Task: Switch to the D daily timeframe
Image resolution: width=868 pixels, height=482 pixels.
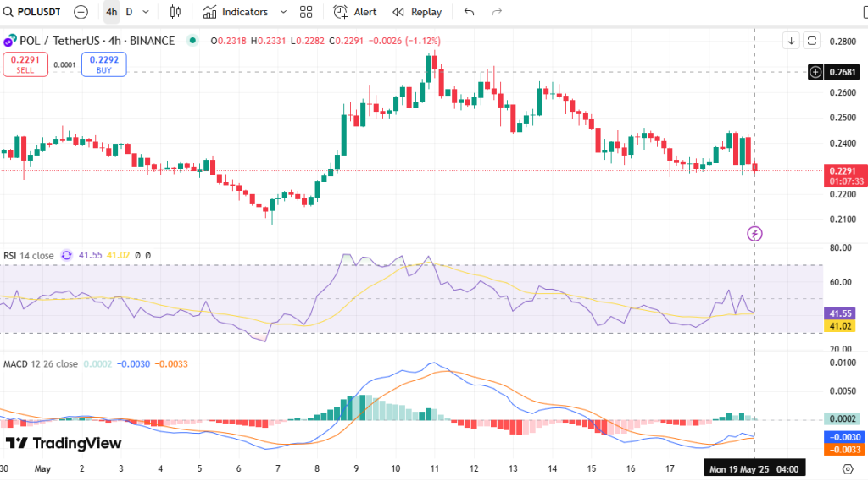Action: [x=129, y=12]
